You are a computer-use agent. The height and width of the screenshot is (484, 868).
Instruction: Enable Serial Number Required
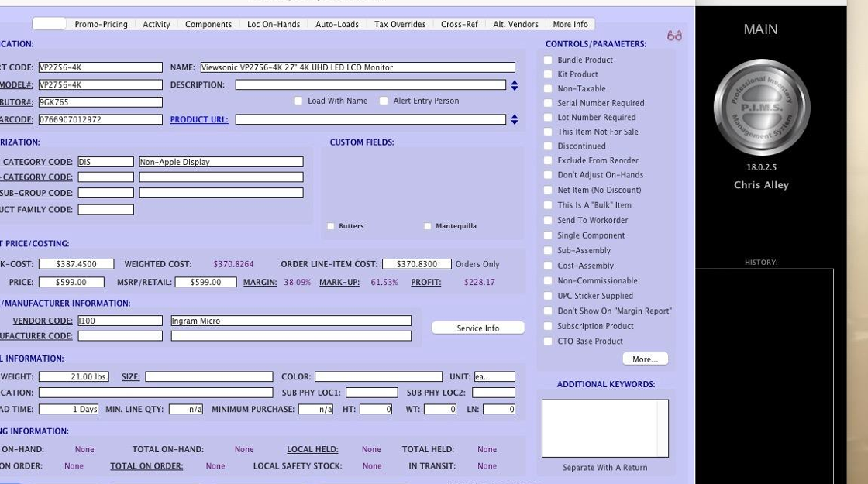click(548, 103)
